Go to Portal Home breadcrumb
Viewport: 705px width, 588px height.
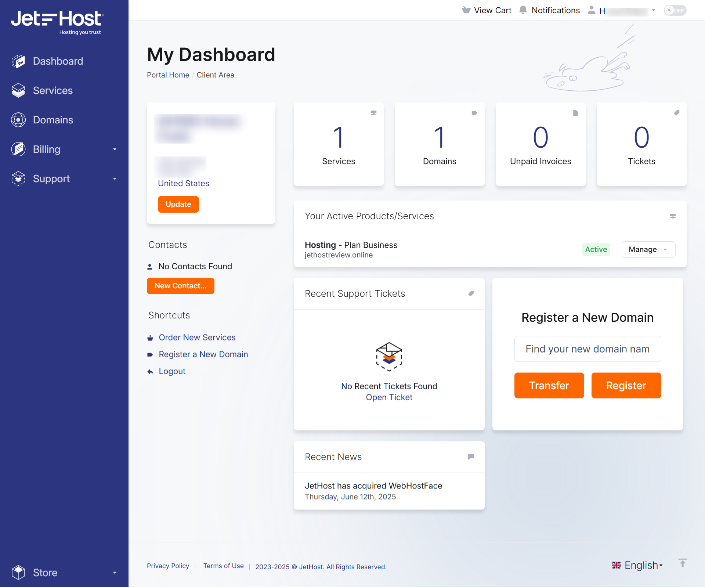[168, 75]
